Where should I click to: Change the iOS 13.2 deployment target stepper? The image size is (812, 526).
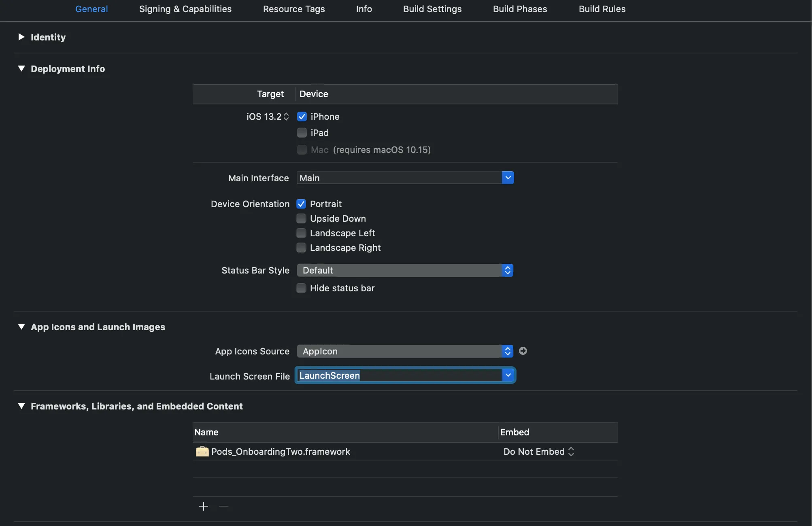click(x=286, y=117)
